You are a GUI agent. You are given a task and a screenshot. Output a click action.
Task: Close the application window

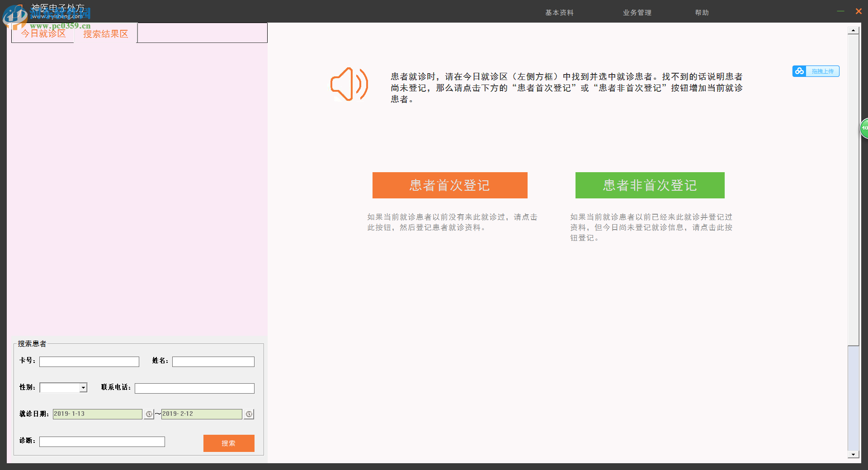tap(859, 11)
